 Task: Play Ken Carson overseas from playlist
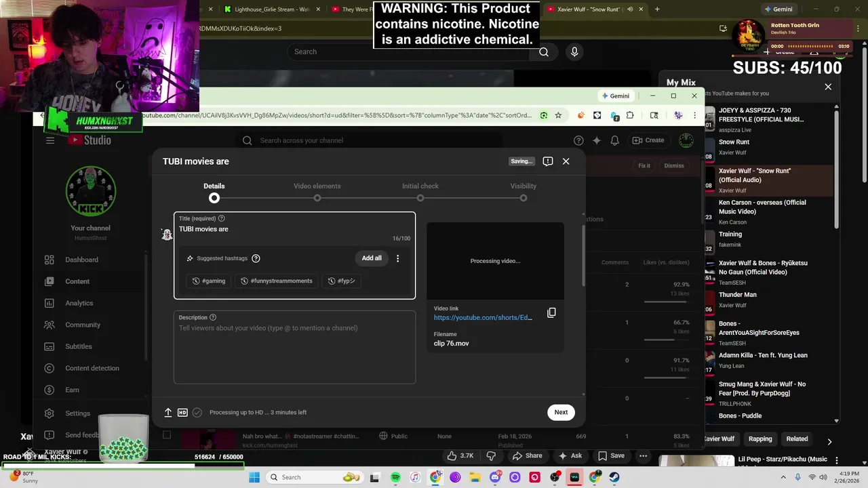768,211
